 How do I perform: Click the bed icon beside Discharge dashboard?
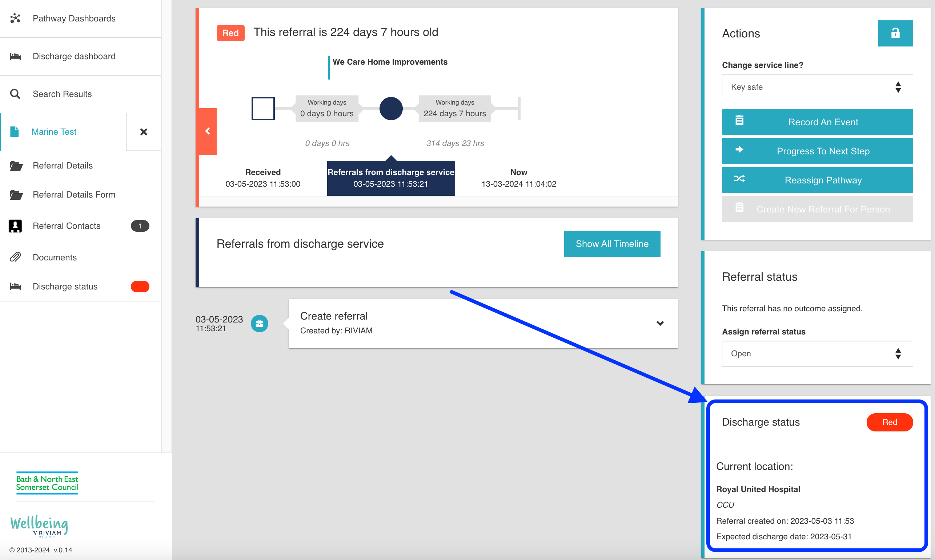15,56
